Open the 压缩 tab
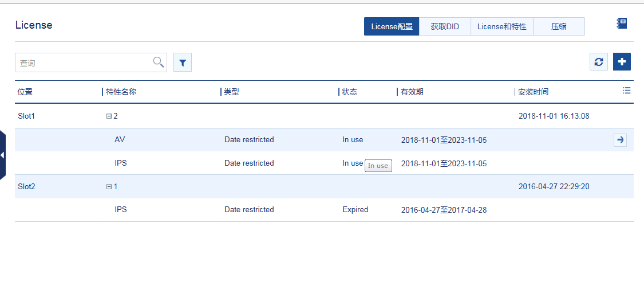 click(559, 26)
